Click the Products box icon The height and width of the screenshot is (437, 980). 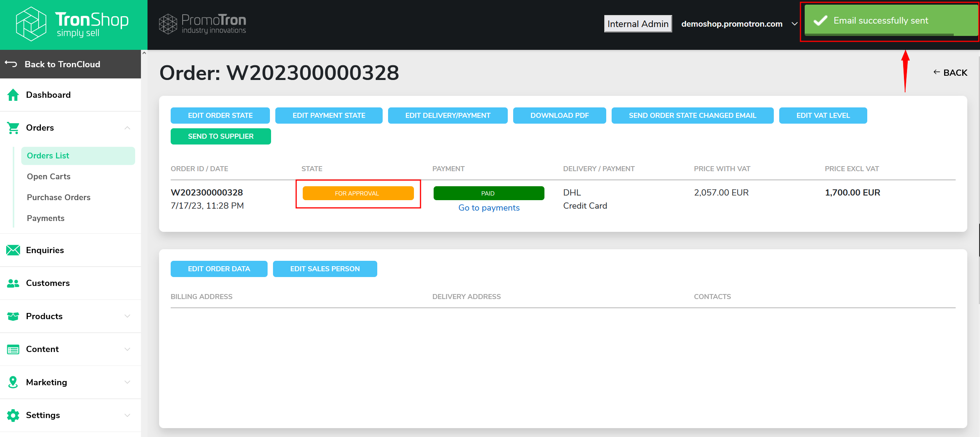[x=13, y=316]
